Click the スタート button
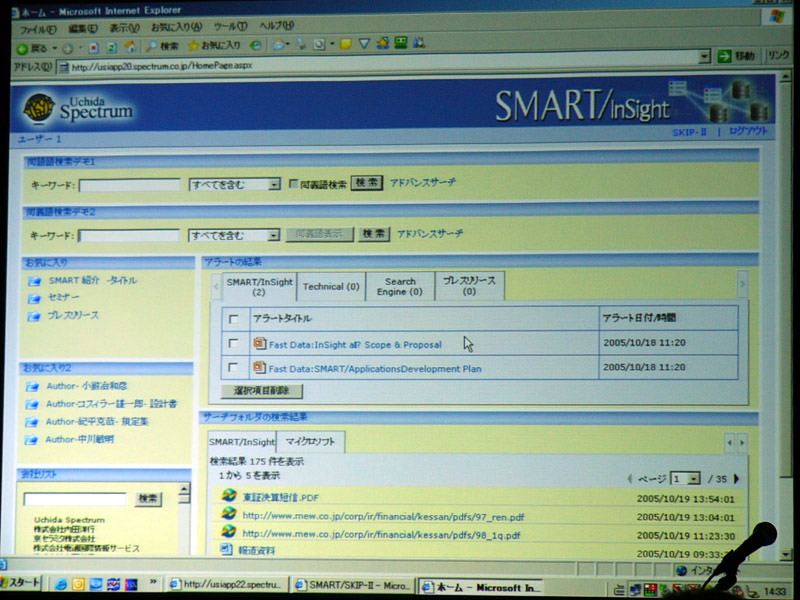 tap(20, 583)
